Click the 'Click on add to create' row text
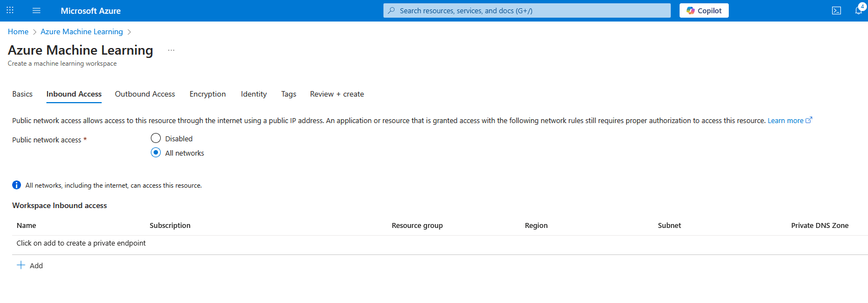This screenshot has width=868, height=303. pyautogui.click(x=81, y=243)
